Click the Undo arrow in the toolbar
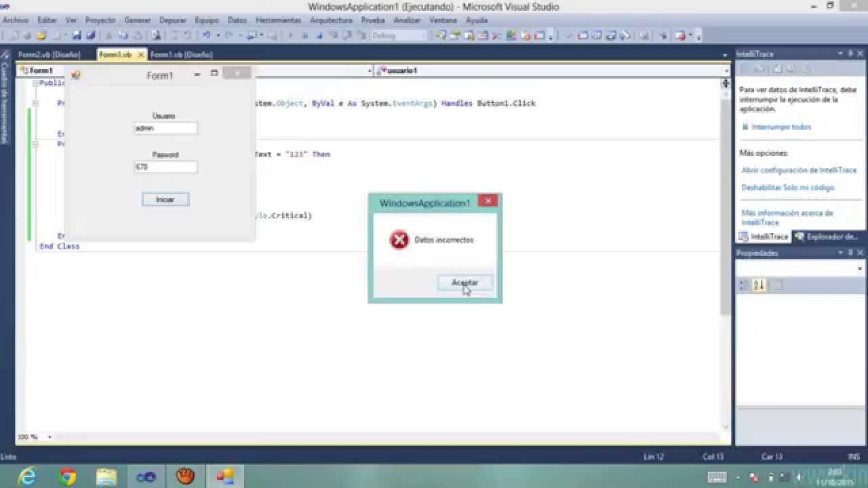The image size is (868, 488). click(206, 35)
